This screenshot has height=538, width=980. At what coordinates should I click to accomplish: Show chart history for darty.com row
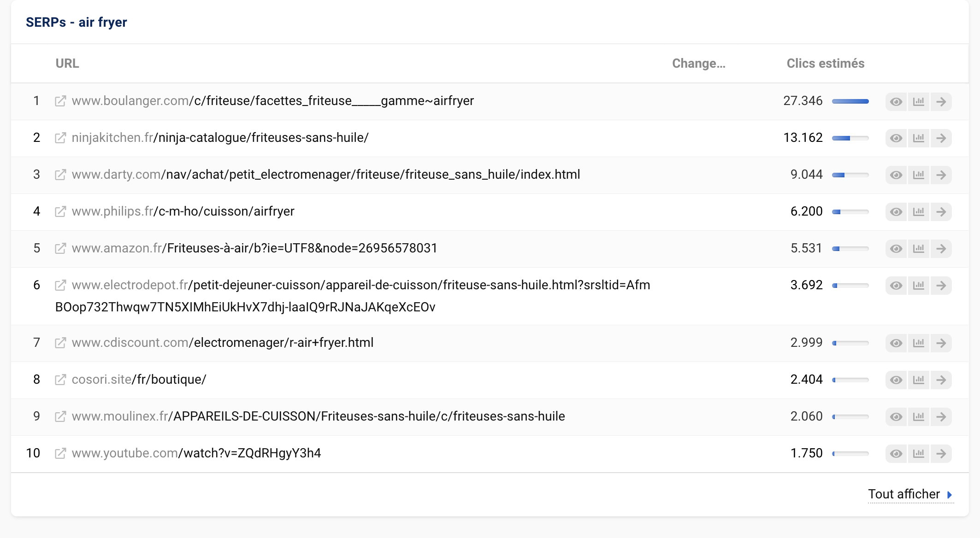pyautogui.click(x=919, y=175)
